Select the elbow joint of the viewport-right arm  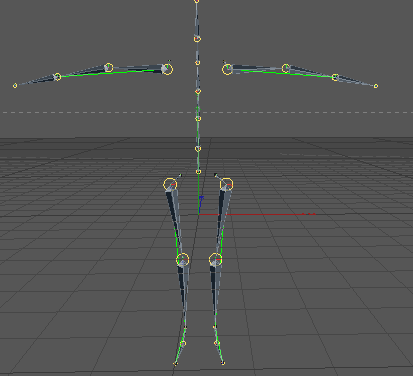pos(286,68)
